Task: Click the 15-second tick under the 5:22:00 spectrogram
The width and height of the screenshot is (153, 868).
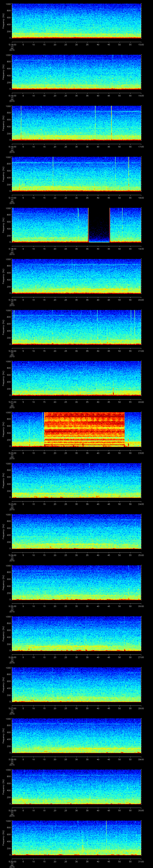Action: point(44,453)
